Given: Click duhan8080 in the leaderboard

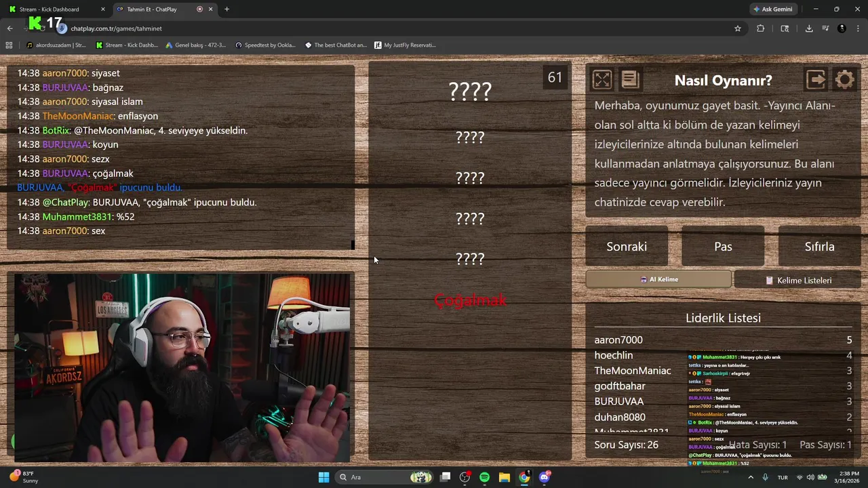Looking at the screenshot, I should pyautogui.click(x=620, y=418).
